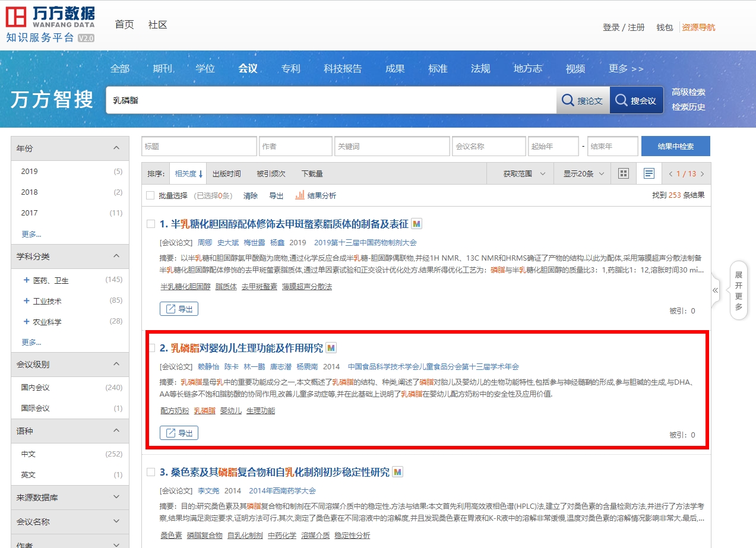Expand the side panel with double-chevron icon
756x548 pixels.
coord(715,290)
